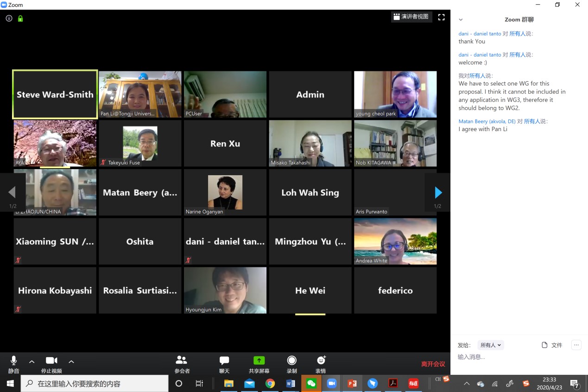Open the Participants panel icon
588x392 pixels.
tap(182, 360)
